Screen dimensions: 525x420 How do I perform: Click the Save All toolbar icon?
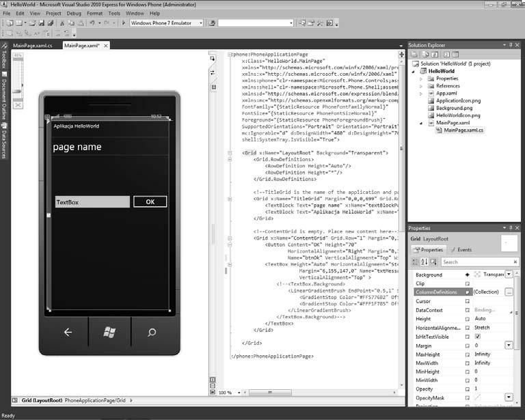[x=51, y=23]
